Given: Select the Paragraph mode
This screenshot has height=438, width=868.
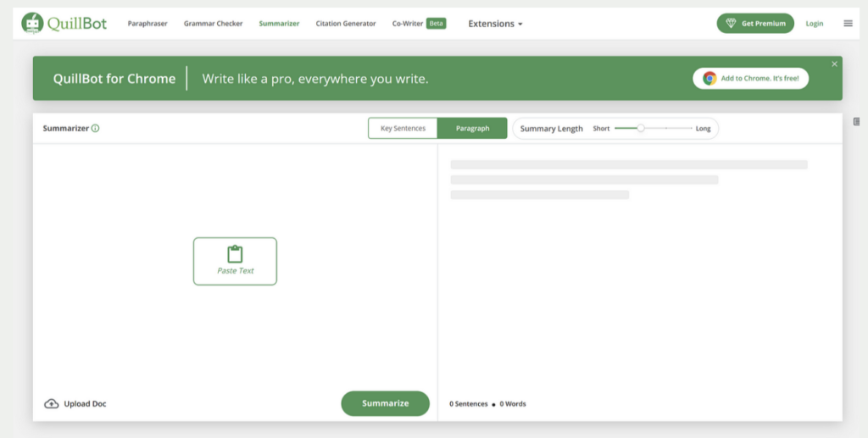Looking at the screenshot, I should point(472,128).
